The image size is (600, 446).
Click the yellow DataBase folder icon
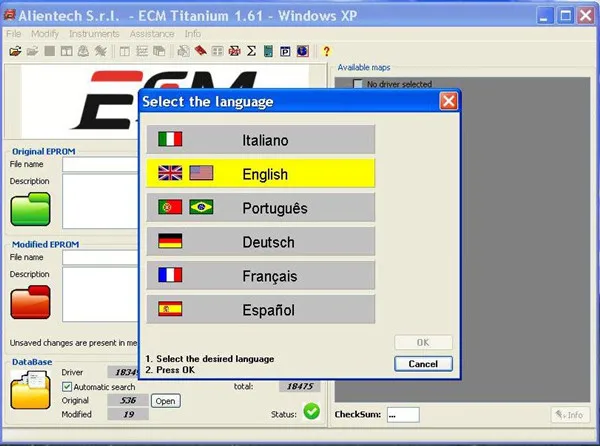tap(30, 391)
